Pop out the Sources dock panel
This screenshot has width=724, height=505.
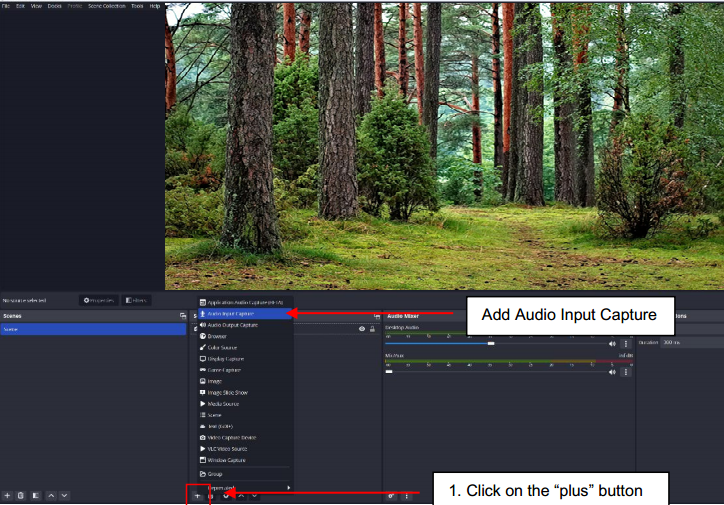pos(377,316)
